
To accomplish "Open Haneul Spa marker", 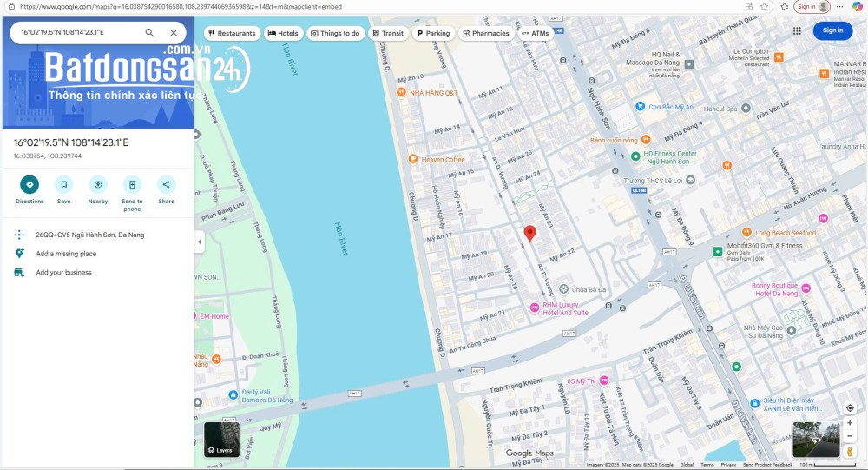I will click(x=746, y=108).
